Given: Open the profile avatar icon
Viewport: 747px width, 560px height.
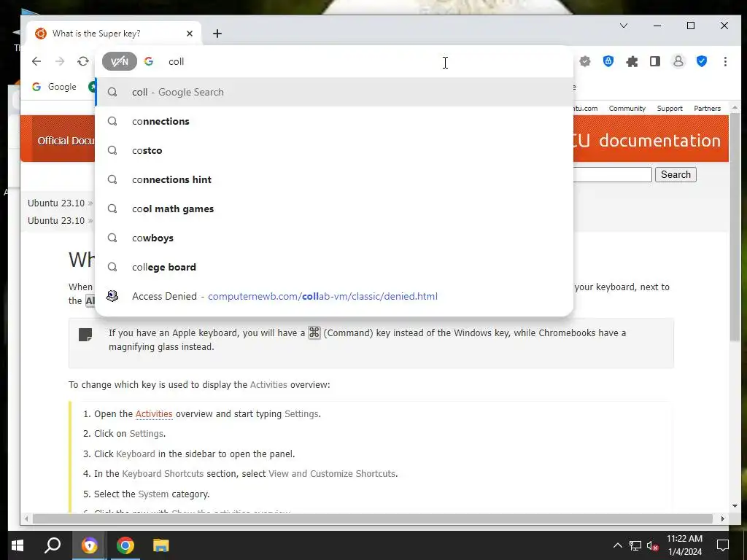Looking at the screenshot, I should click(678, 61).
